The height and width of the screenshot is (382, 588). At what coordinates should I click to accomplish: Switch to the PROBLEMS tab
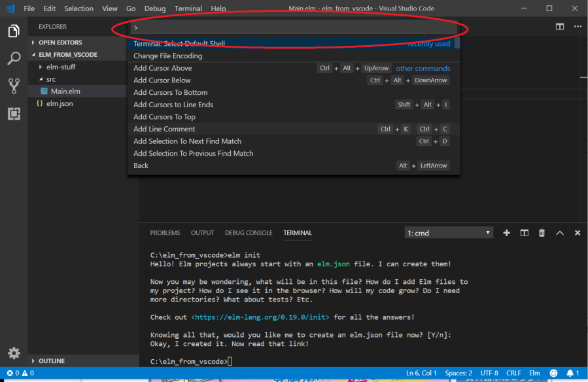(165, 233)
